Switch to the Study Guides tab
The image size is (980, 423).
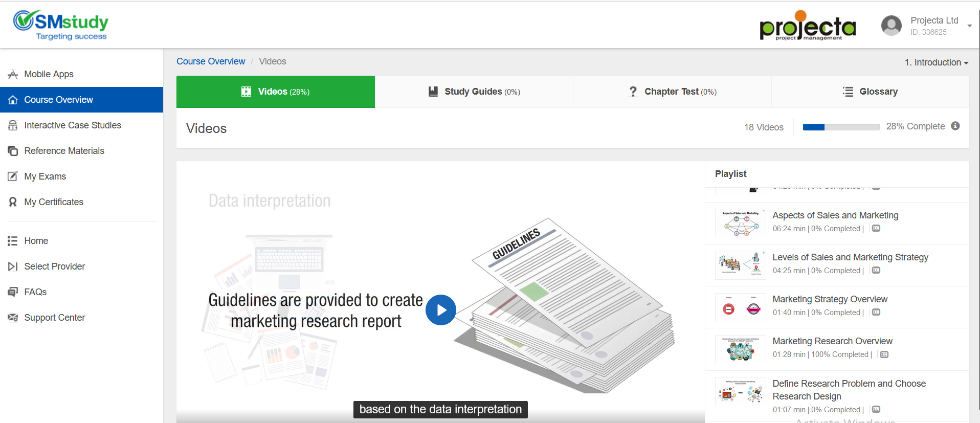(x=474, y=92)
